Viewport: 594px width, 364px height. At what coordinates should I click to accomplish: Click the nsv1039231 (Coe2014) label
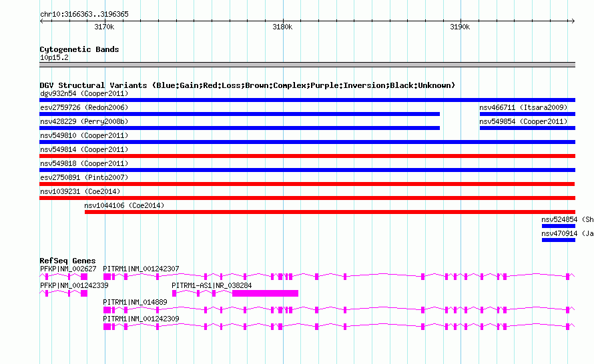80,191
